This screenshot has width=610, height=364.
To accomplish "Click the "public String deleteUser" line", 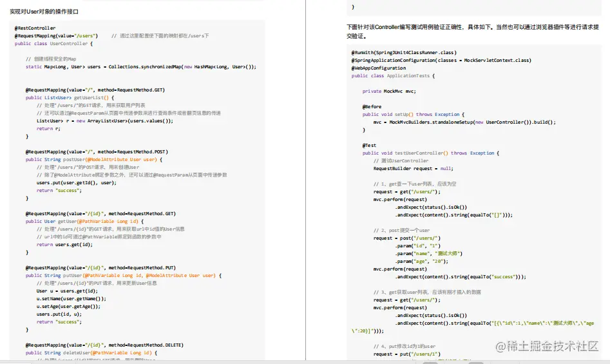I will tap(91, 352).
